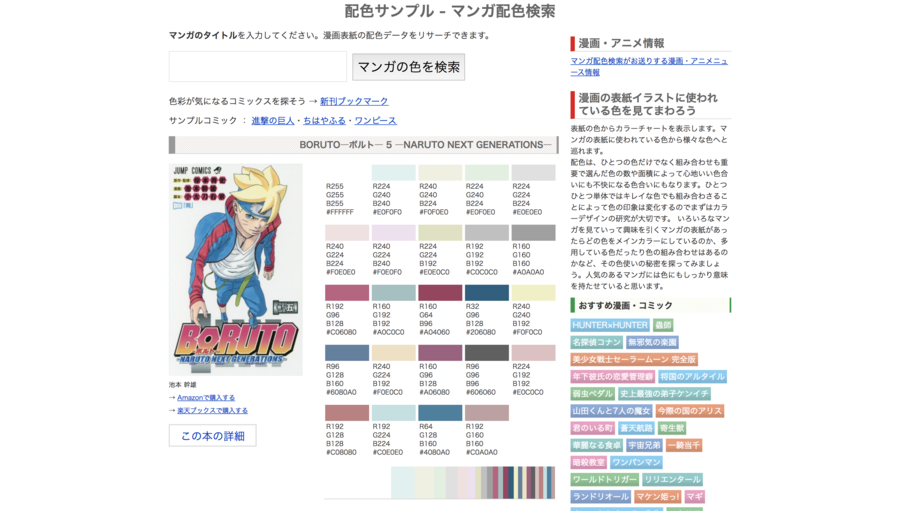900x511 pixels.
Task: Open the 将国のアルタイル tag
Action: [692, 377]
